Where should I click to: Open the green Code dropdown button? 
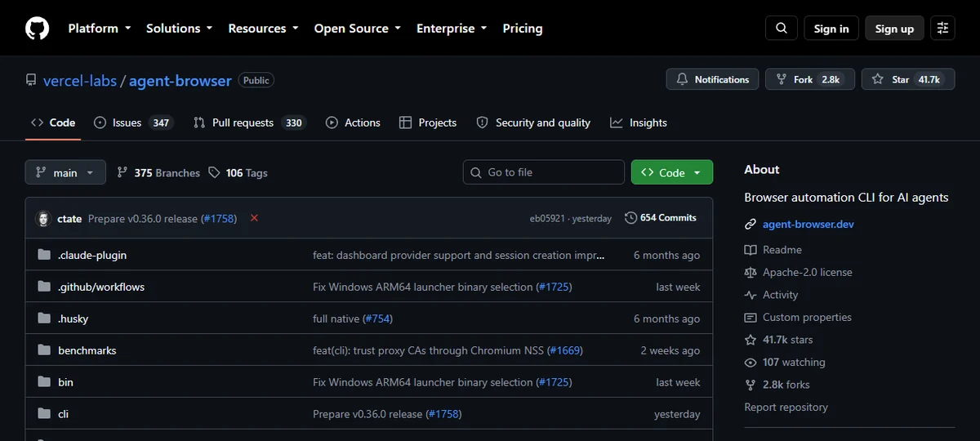pyautogui.click(x=672, y=172)
